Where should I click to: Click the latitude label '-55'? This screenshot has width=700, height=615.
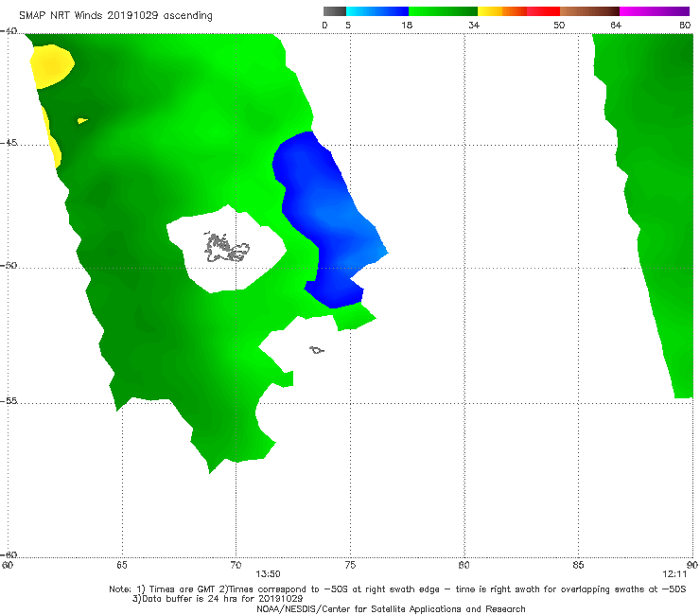click(9, 400)
